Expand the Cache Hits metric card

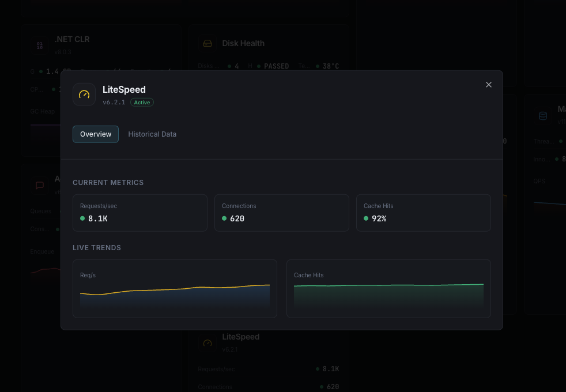(423, 213)
